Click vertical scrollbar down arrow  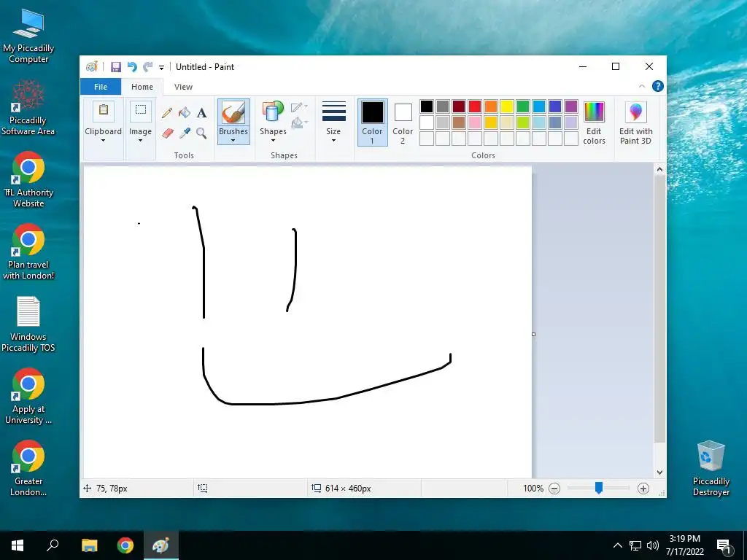pos(659,472)
